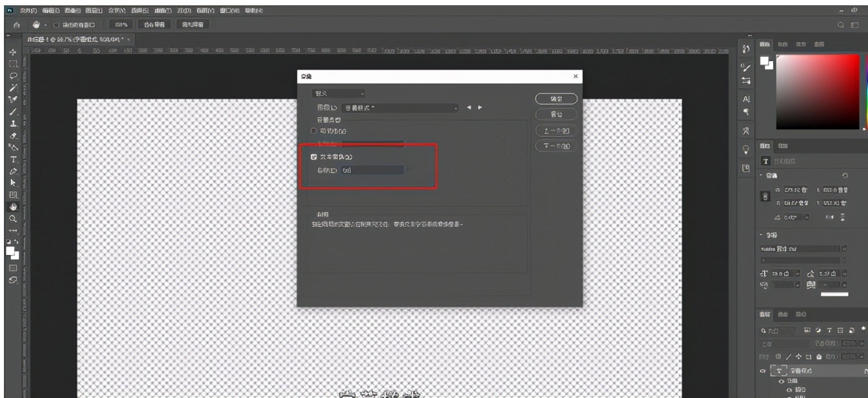The height and width of the screenshot is (398, 868).
Task: Select the Clone Stamp tool
Action: 12,124
